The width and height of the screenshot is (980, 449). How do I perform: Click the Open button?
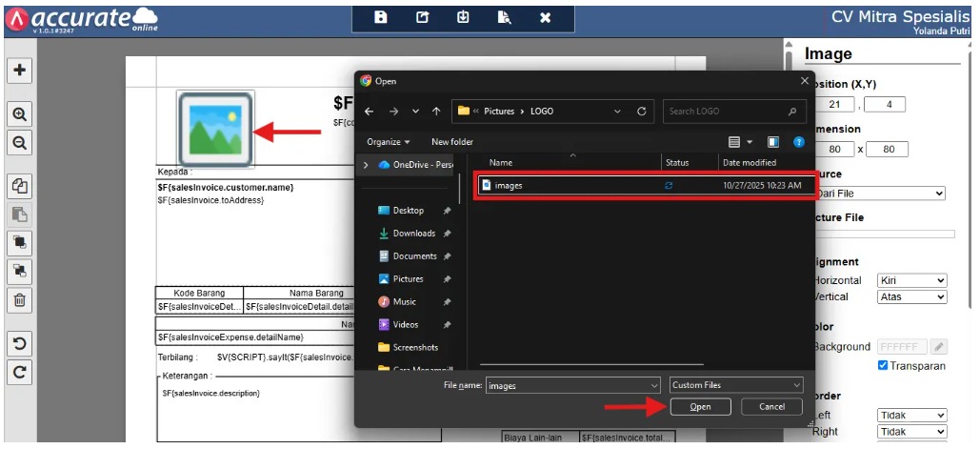tap(700, 407)
